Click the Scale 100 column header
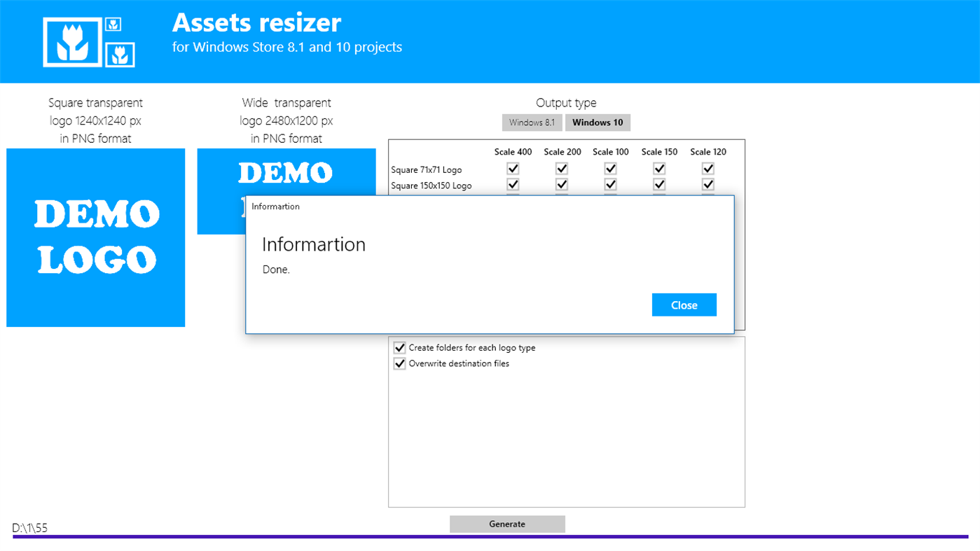Viewport: 980px width, 551px height. tap(611, 152)
